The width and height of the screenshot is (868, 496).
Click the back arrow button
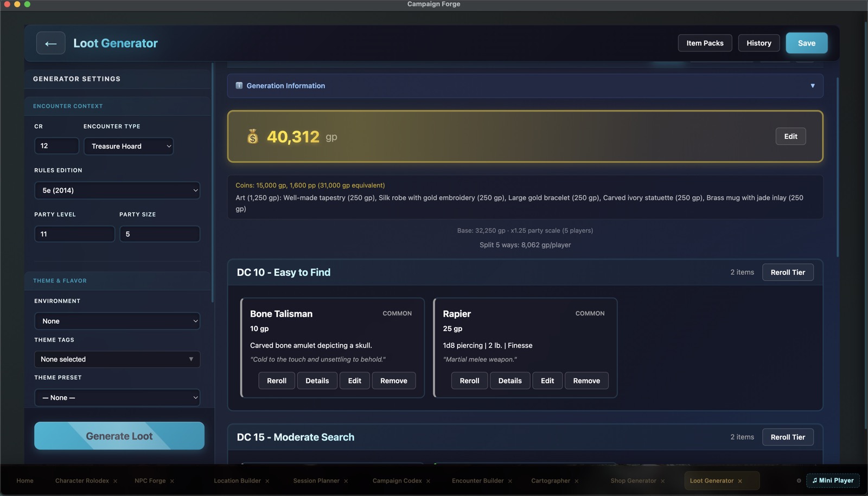(51, 43)
